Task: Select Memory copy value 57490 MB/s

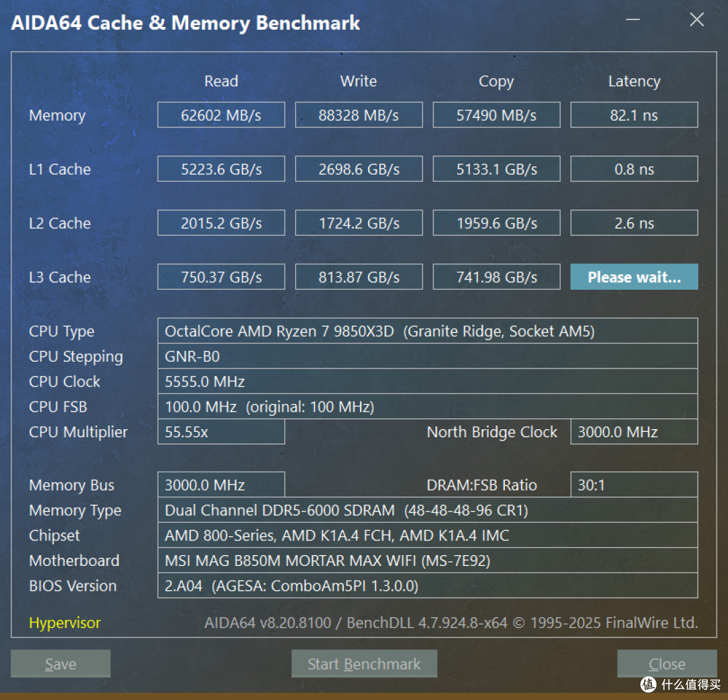Action: (496, 115)
